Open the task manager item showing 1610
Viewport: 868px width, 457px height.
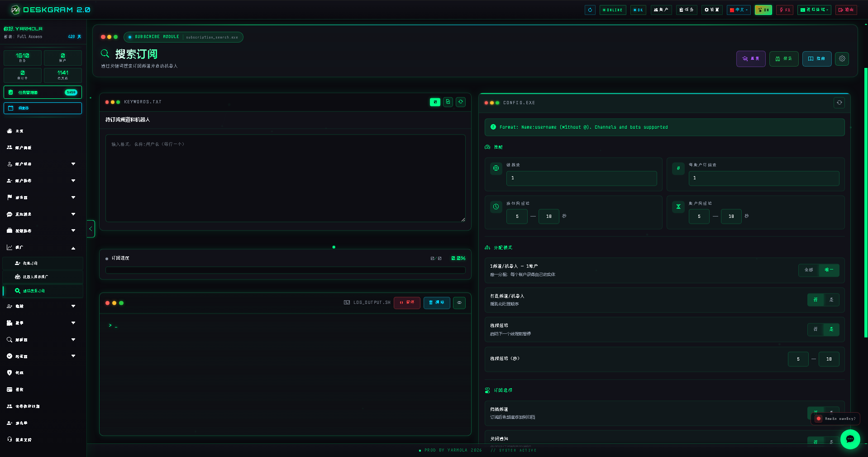click(43, 92)
